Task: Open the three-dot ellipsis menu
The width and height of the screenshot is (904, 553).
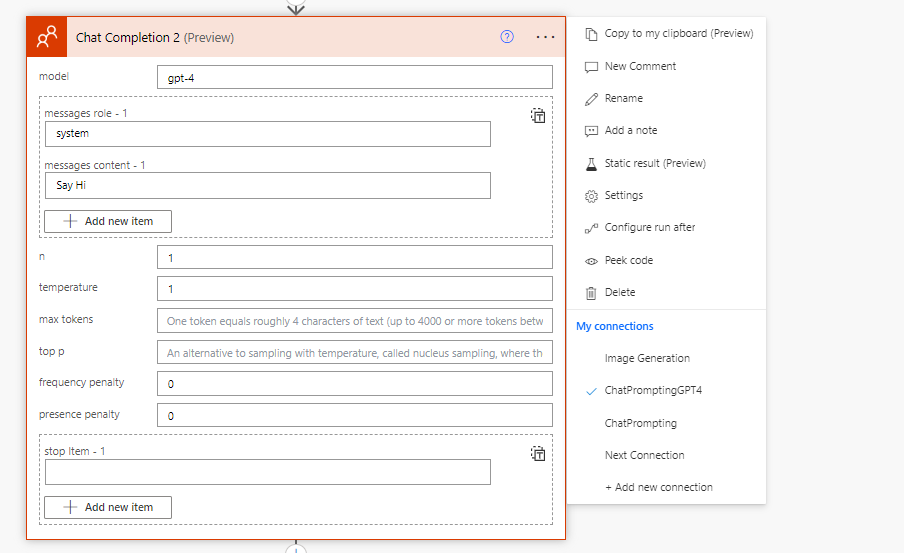Action: click(x=545, y=37)
